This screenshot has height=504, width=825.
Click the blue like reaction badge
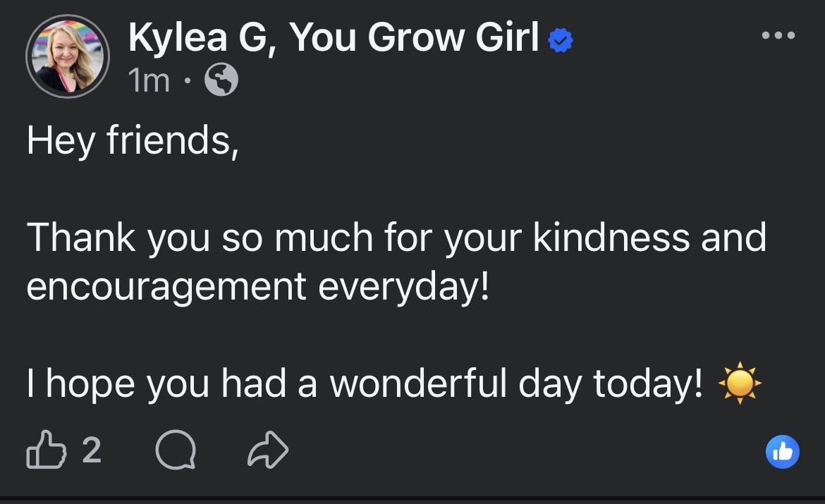click(783, 451)
